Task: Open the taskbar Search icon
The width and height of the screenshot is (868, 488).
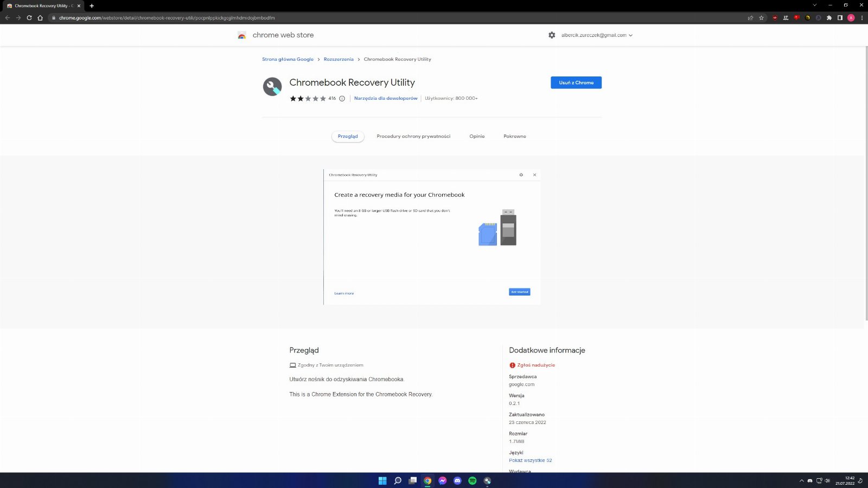Action: pyautogui.click(x=398, y=480)
